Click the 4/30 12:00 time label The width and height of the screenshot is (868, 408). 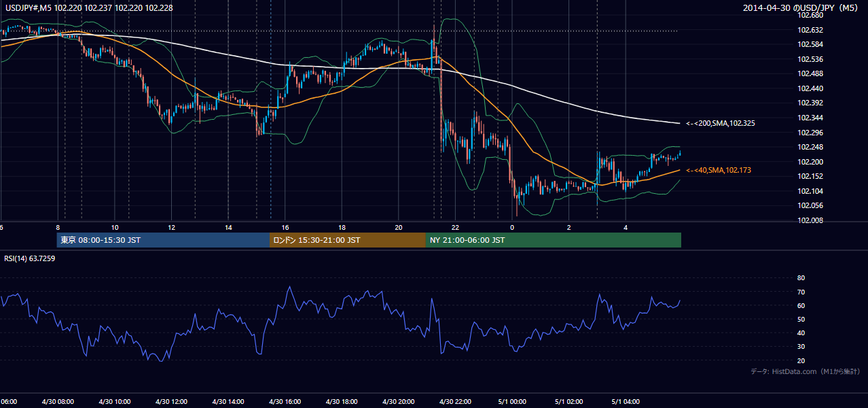pyautogui.click(x=171, y=402)
